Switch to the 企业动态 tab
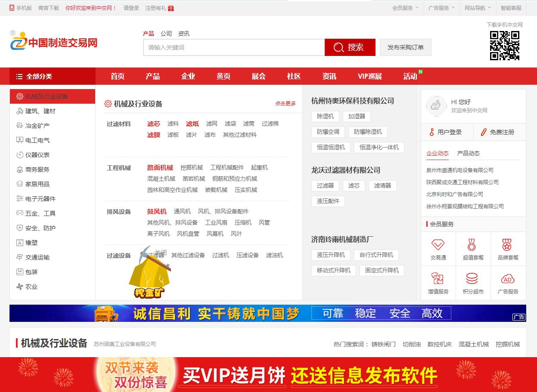The image size is (537, 392). [x=438, y=153]
